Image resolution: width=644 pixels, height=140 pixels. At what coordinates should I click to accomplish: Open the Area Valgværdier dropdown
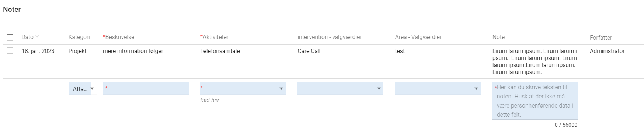click(x=476, y=88)
